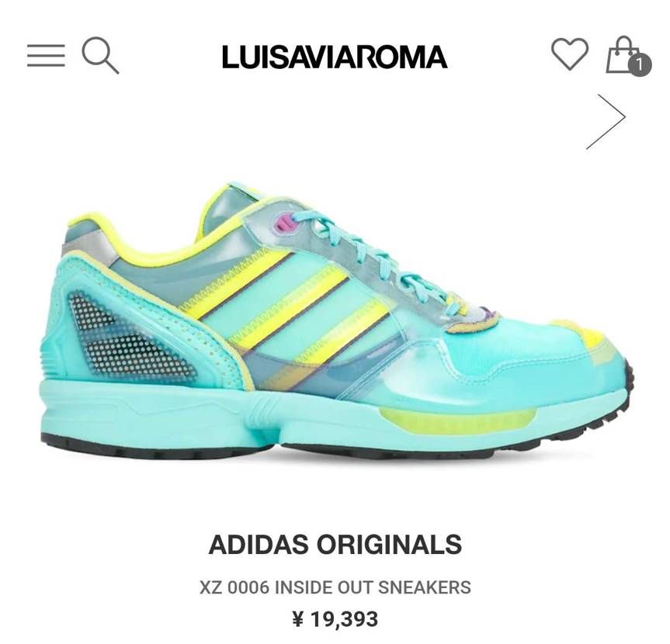Open the hamburger menu
Viewport: 670px width, 644px height.
[46, 56]
